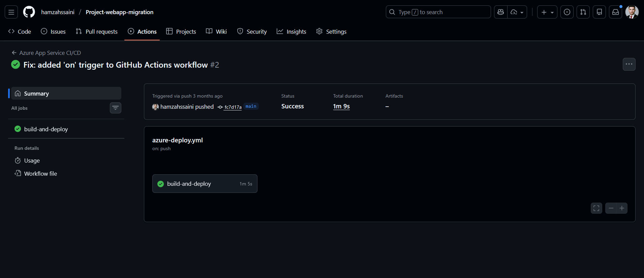
Task: Click the back arrow beside Azure App Service
Action: click(14, 53)
